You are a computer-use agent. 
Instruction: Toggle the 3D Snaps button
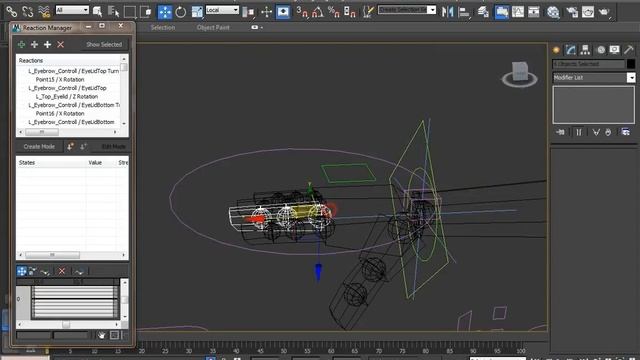click(x=302, y=12)
